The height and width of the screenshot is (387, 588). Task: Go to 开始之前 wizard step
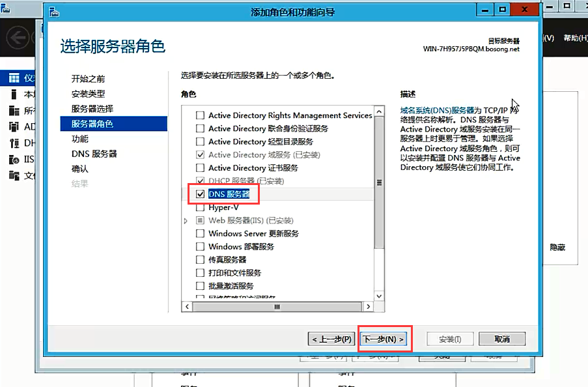[88, 79]
